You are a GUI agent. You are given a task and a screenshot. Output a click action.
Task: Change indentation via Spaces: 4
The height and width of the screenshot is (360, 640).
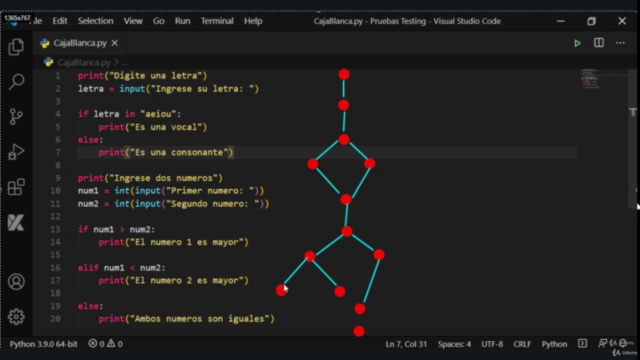[454, 344]
